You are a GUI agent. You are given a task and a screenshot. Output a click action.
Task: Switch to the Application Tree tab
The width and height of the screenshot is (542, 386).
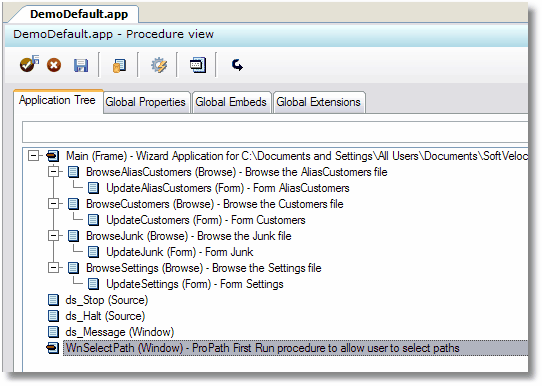pyautogui.click(x=57, y=100)
